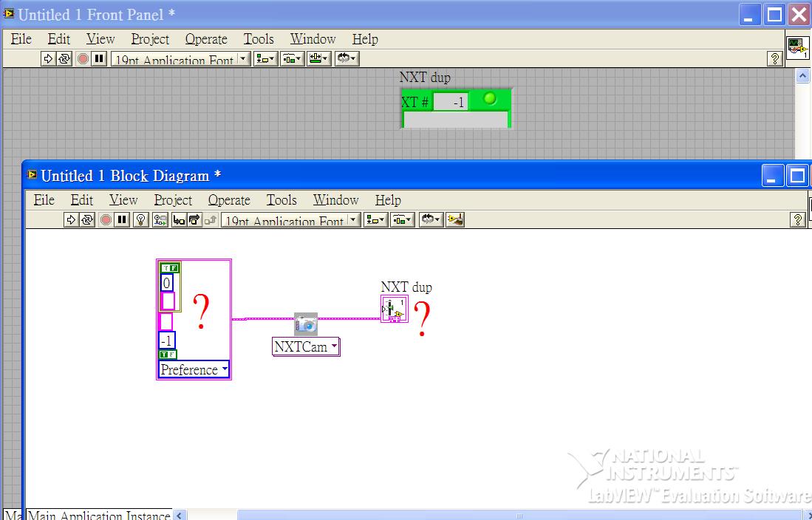This screenshot has height=520, width=812.
Task: Click Run arrow in Block Diagram toolbar
Action: 71,219
